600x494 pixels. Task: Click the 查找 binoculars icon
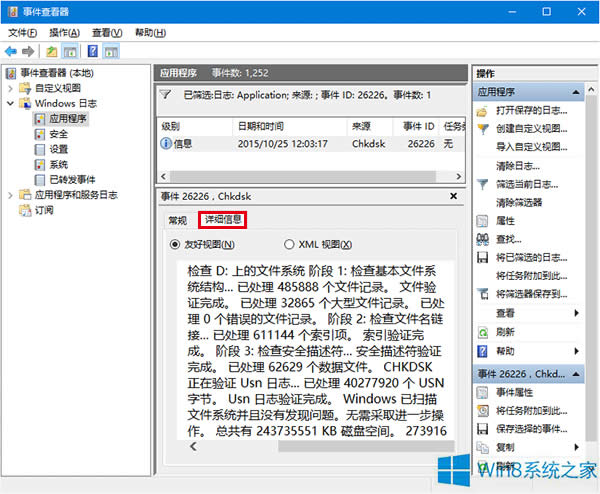point(483,239)
